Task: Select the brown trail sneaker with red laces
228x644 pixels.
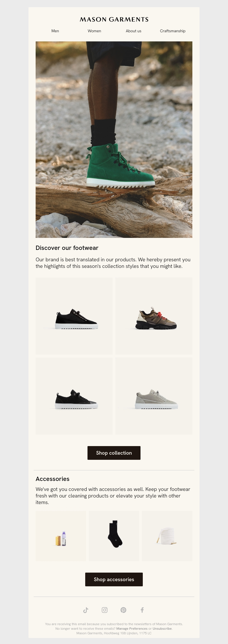Action: [154, 316]
